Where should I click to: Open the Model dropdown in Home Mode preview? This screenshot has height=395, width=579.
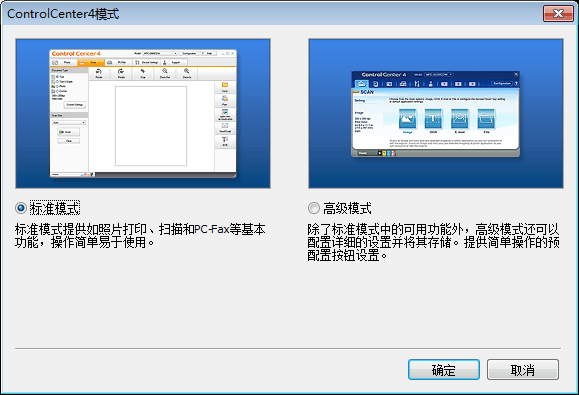click(160, 54)
